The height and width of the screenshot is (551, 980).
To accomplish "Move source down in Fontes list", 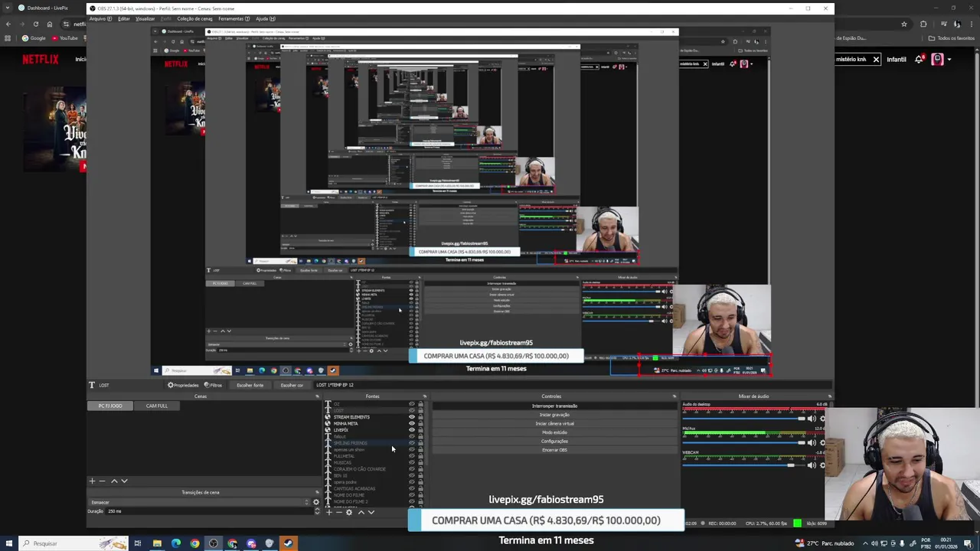I will click(x=371, y=512).
